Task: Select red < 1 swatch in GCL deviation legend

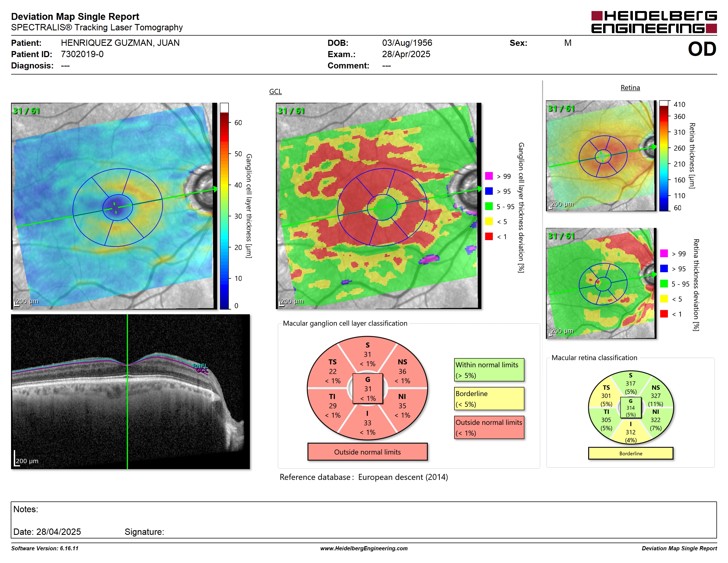Action: 489,236
